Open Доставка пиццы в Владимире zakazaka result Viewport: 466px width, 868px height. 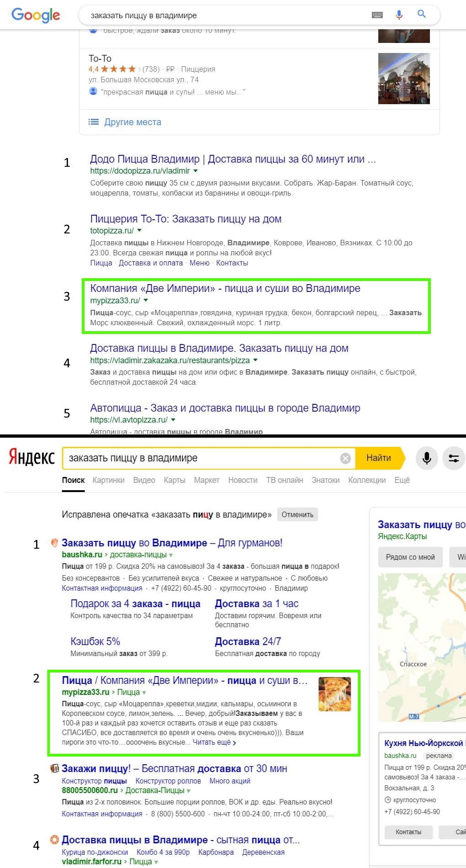pyautogui.click(x=219, y=348)
